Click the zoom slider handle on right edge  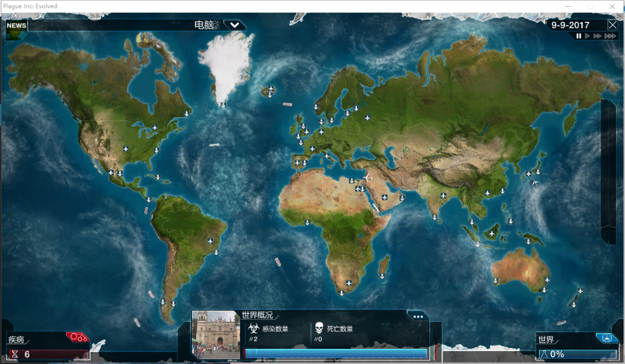coord(608,228)
